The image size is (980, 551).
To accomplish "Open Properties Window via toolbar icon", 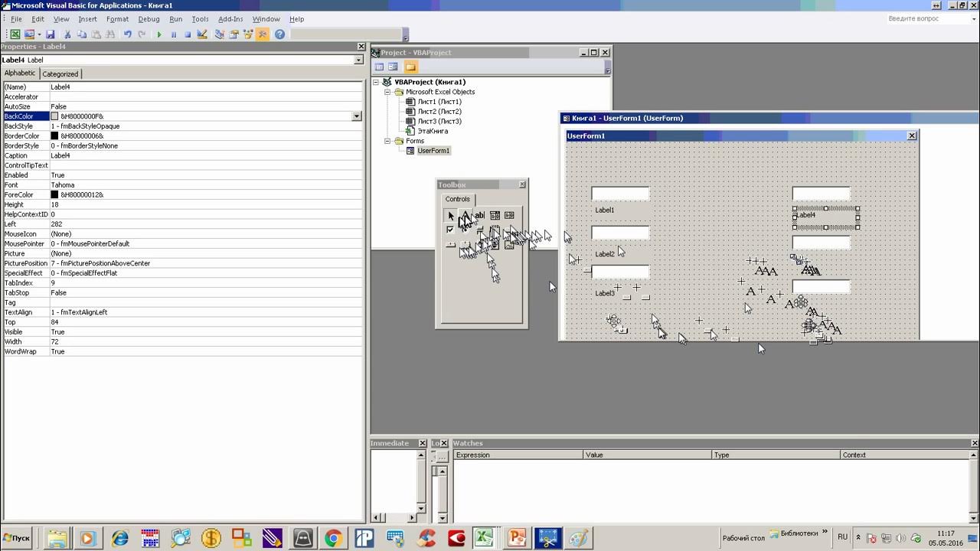I will (x=234, y=34).
